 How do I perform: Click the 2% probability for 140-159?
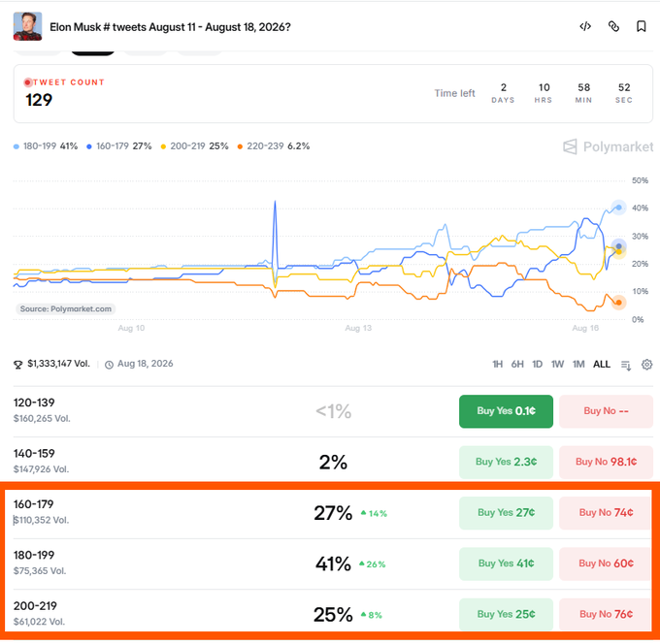pyautogui.click(x=333, y=463)
